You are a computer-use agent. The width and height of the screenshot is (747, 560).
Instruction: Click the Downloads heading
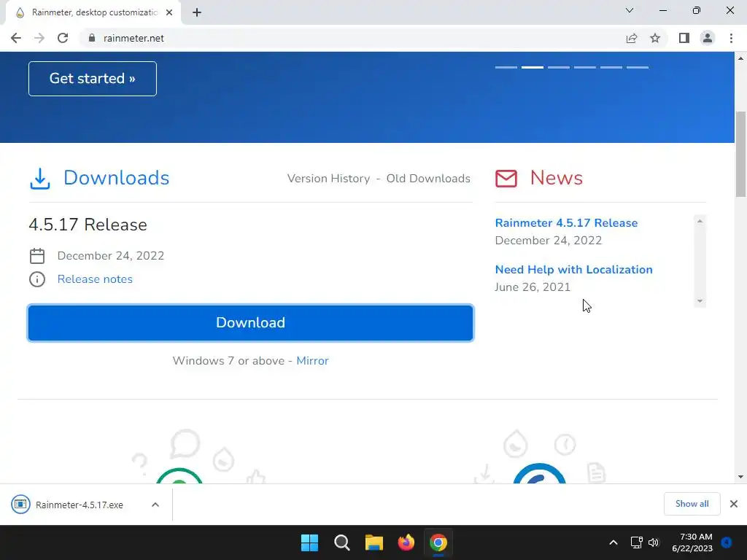116,178
